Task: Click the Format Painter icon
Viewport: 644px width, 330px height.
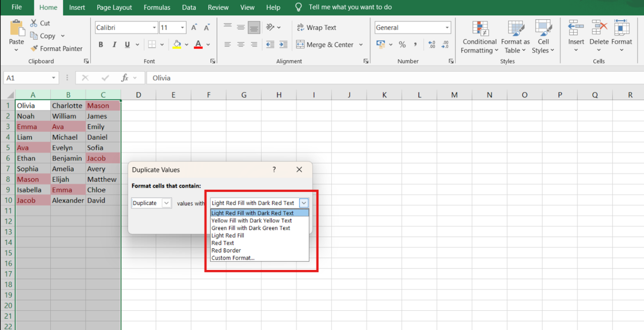Action: pyautogui.click(x=34, y=49)
